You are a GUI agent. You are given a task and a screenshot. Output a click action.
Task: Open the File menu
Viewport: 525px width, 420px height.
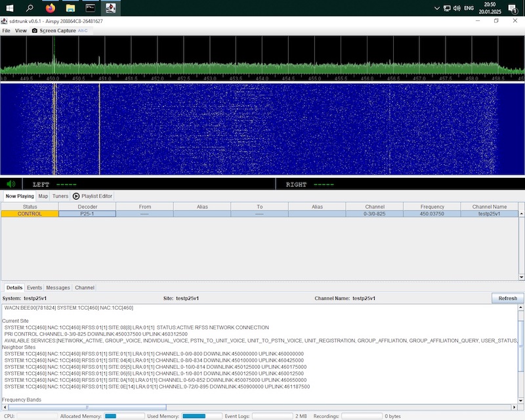click(7, 31)
